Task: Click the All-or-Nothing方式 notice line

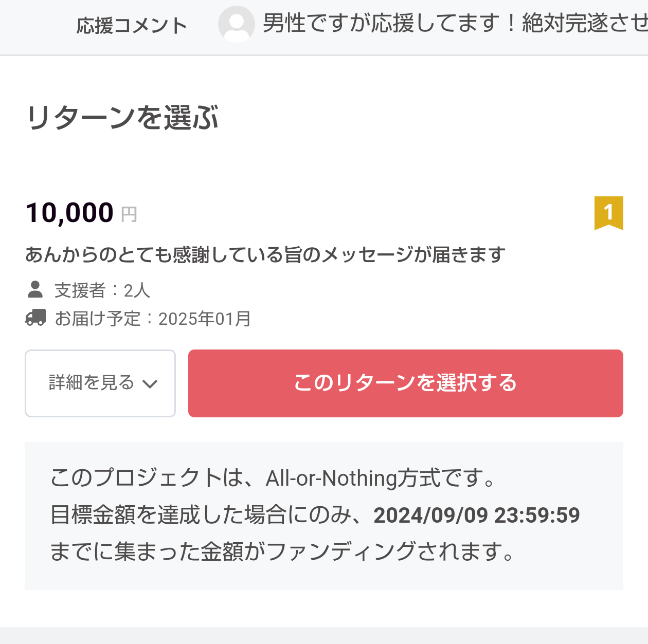Action: point(273,478)
